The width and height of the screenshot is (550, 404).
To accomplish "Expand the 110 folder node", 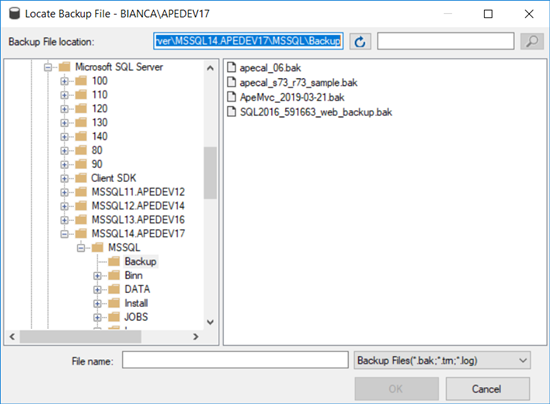I will click(65, 95).
